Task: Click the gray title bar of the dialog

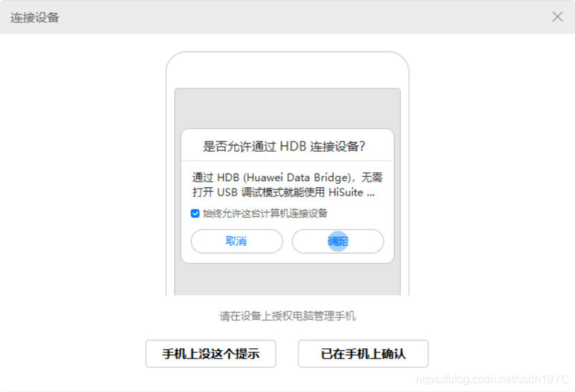Action: [x=287, y=17]
